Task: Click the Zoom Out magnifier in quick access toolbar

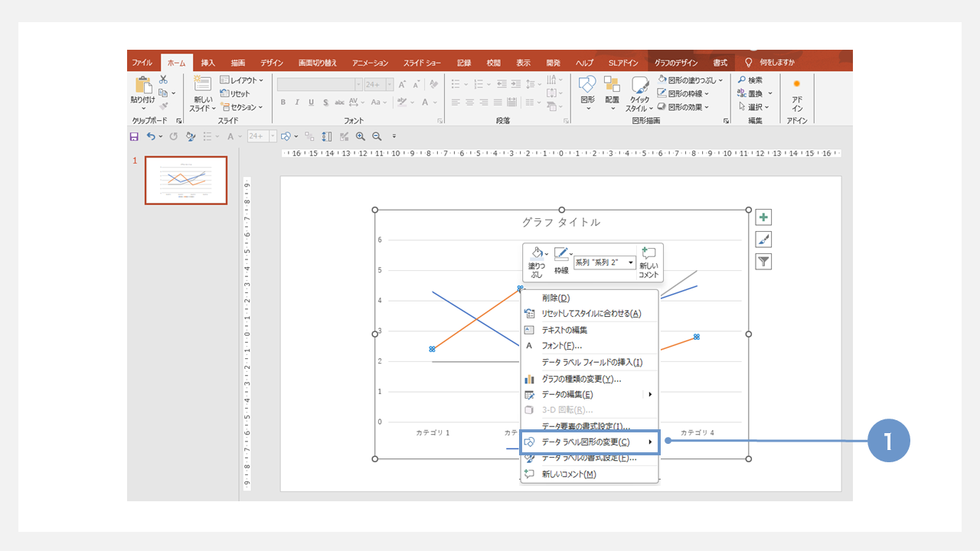Action: click(x=377, y=136)
